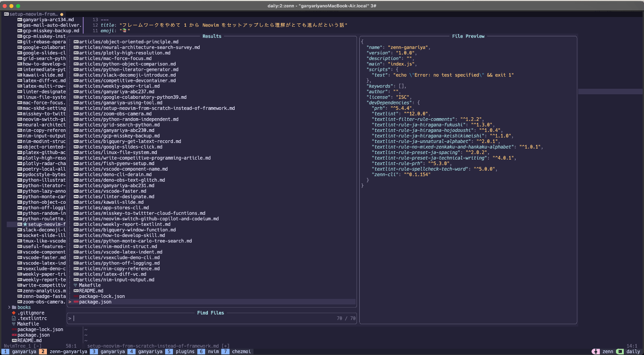Open mac-skhd-setting file in NvimTree
The image size is (644, 355).
click(41, 108)
